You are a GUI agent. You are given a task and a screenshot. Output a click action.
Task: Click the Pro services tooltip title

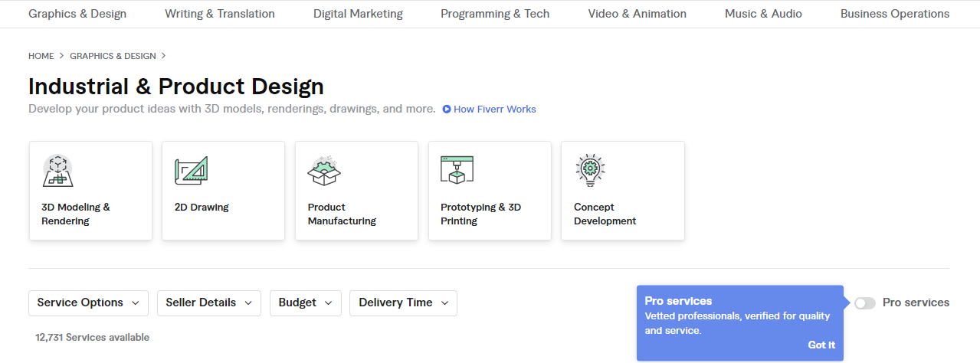(x=678, y=301)
